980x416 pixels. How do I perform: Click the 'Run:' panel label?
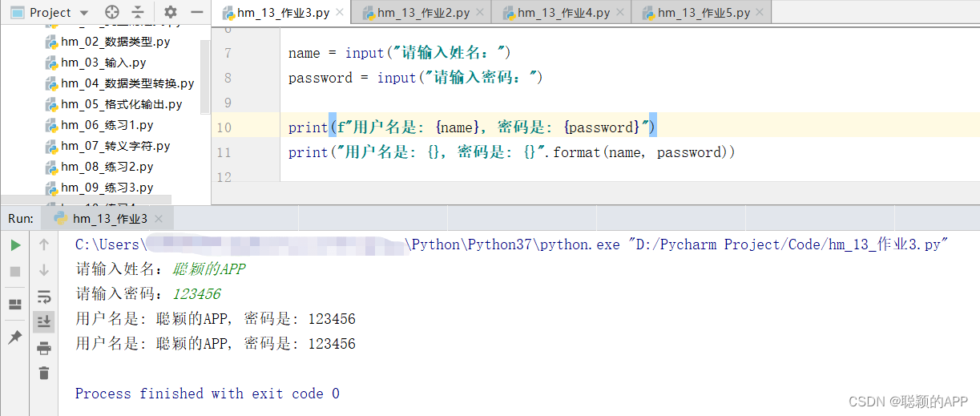(x=21, y=219)
